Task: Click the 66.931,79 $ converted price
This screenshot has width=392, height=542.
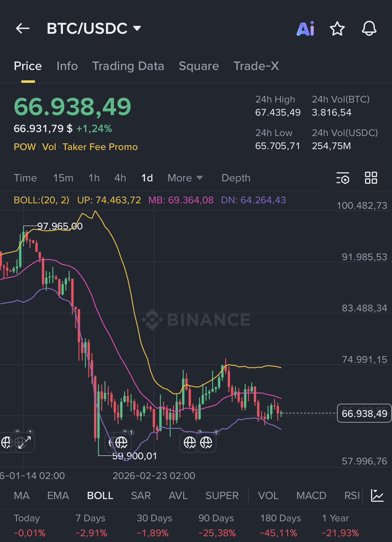Action: coord(43,129)
